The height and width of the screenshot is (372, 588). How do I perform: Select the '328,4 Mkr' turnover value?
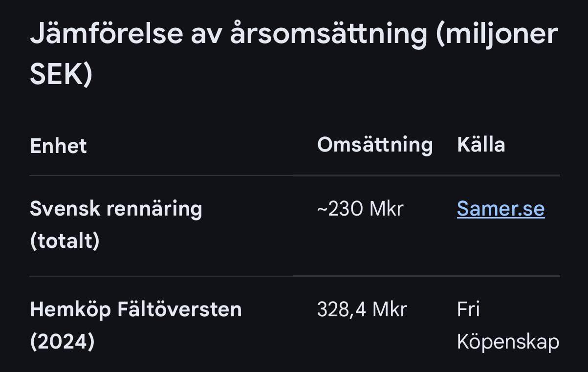362,309
